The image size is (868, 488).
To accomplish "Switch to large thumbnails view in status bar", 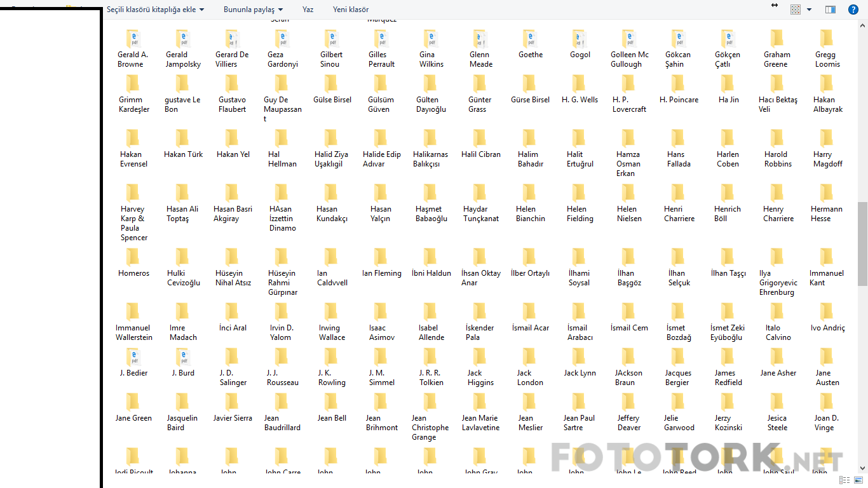I will tap(857, 480).
